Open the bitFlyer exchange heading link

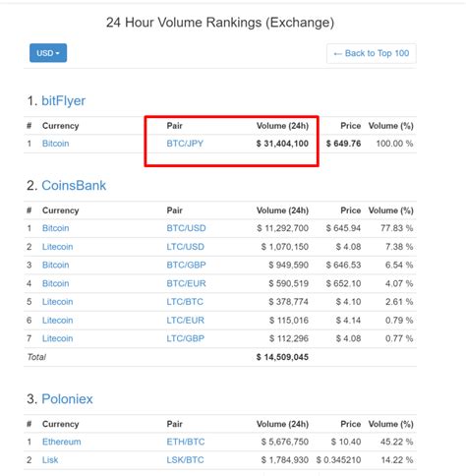[x=63, y=100]
